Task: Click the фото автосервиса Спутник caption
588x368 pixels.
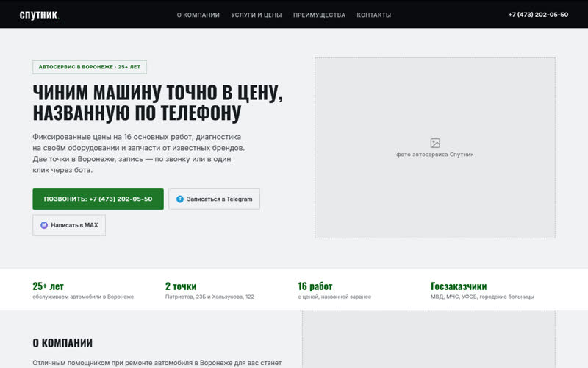Action: point(435,155)
